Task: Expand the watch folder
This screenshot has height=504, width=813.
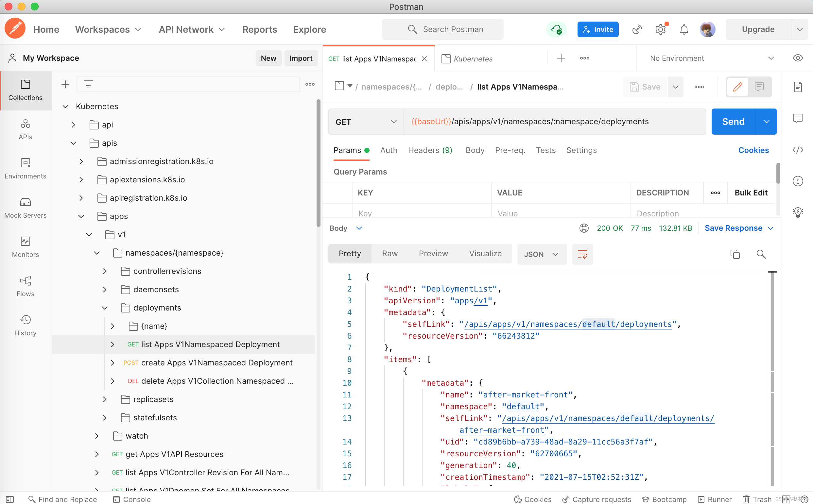Action: point(97,436)
